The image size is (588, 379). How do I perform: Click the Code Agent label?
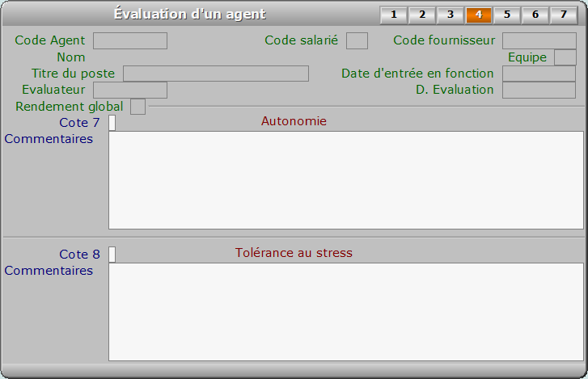(50, 40)
